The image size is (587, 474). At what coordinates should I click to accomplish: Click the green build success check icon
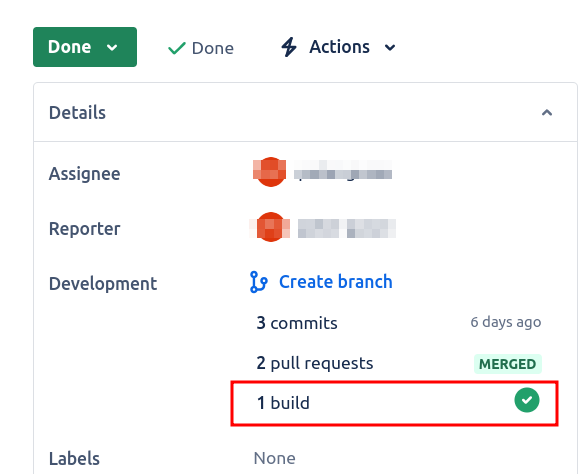pos(527,400)
